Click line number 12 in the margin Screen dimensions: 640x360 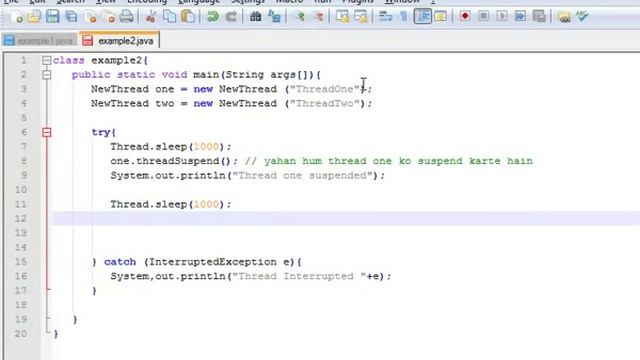tap(21, 218)
